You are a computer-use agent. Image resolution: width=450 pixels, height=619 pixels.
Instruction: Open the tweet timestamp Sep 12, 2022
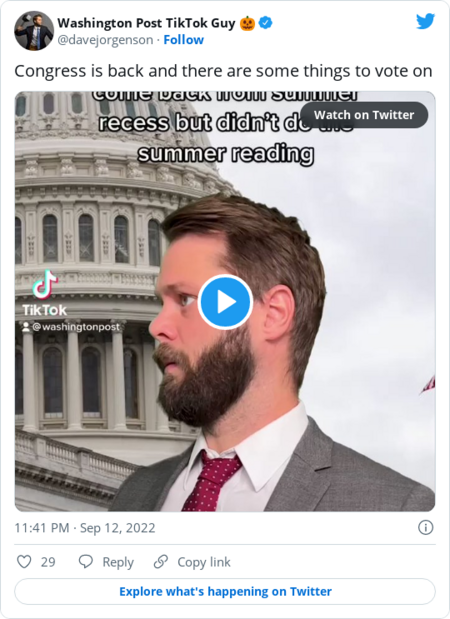pos(85,528)
